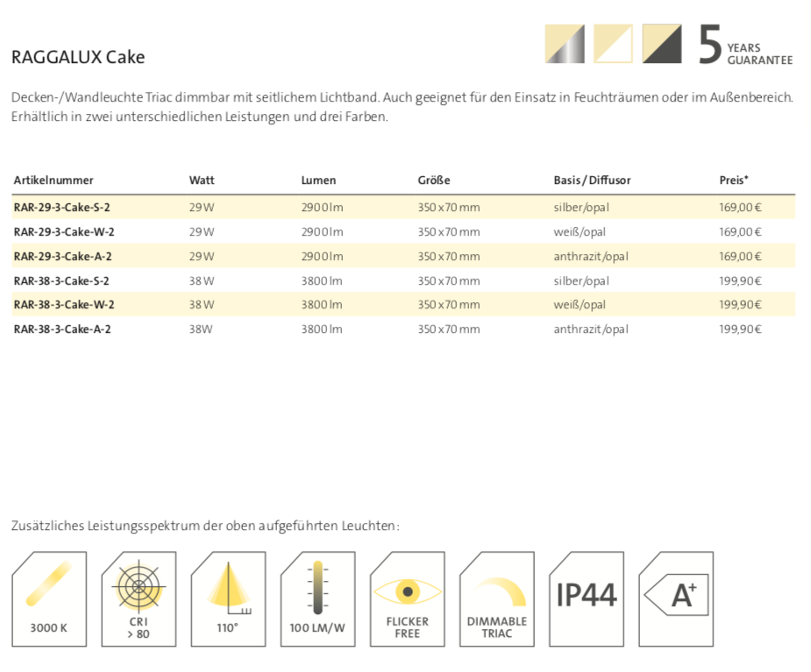The image size is (811, 672).
Task: Click 38W in the RAR-38-3-Cake-A-2 row
Action: [x=201, y=329]
